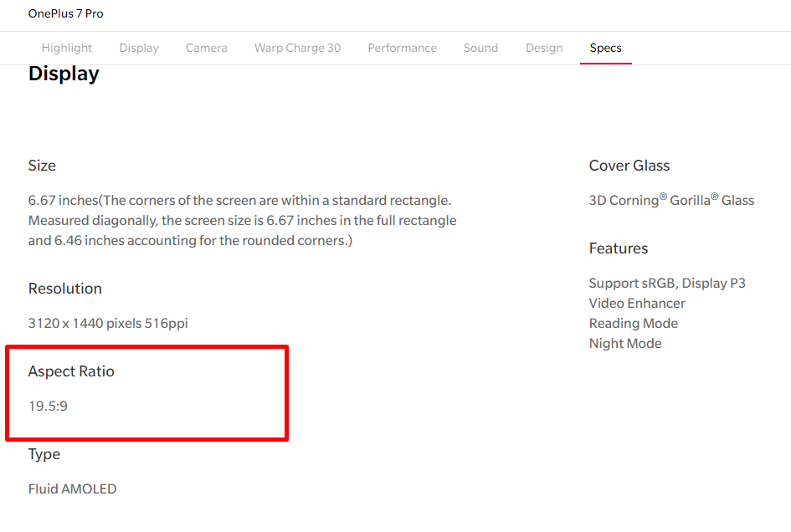Click the 19.5:9 value

point(48,406)
